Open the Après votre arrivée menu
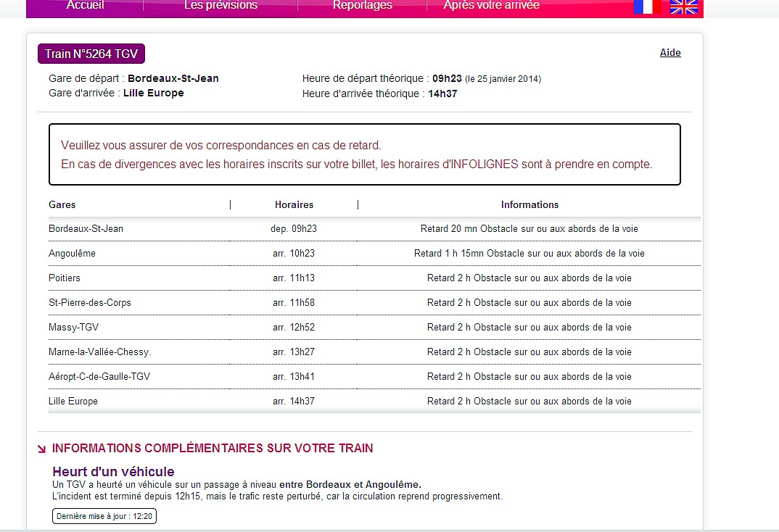 point(491,6)
